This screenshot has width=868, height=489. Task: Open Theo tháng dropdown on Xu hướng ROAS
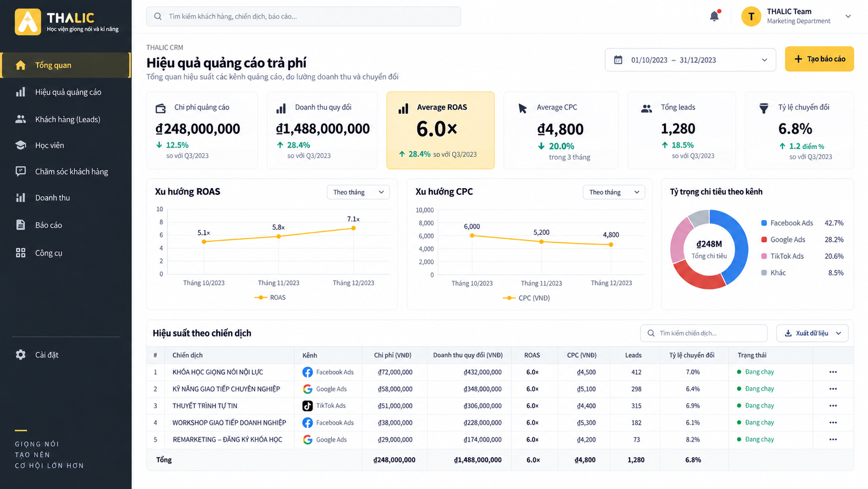358,192
